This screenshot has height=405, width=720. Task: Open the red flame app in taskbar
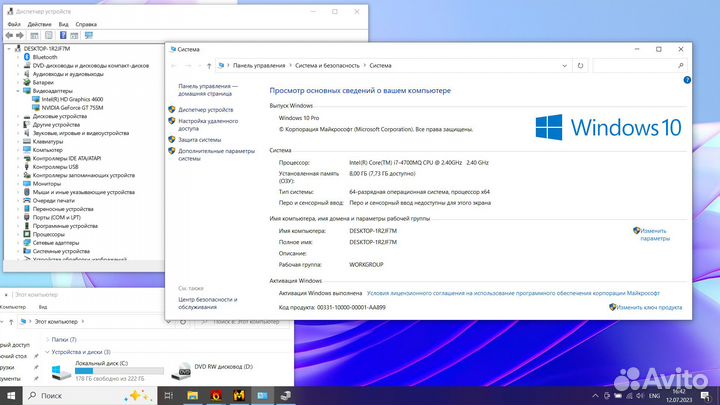click(216, 395)
